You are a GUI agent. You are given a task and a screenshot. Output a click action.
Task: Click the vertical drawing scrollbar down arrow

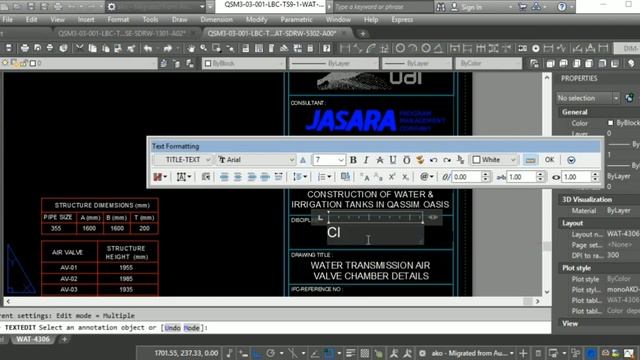547,292
